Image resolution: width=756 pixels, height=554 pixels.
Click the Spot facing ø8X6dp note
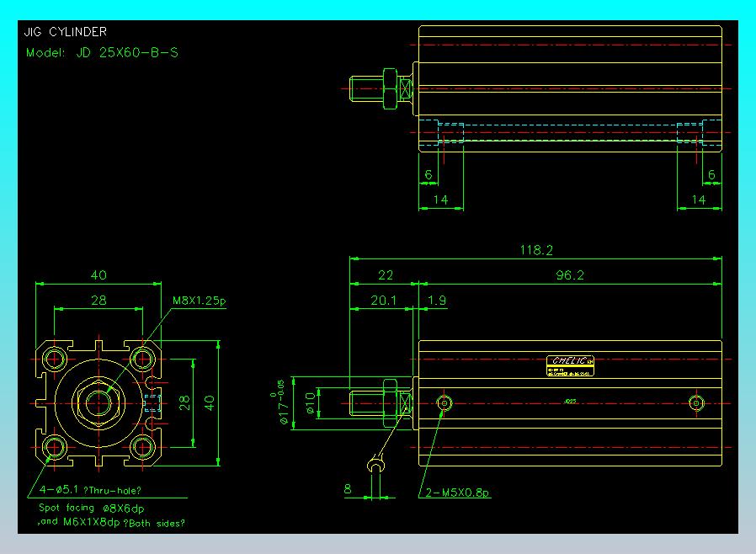tap(91, 509)
